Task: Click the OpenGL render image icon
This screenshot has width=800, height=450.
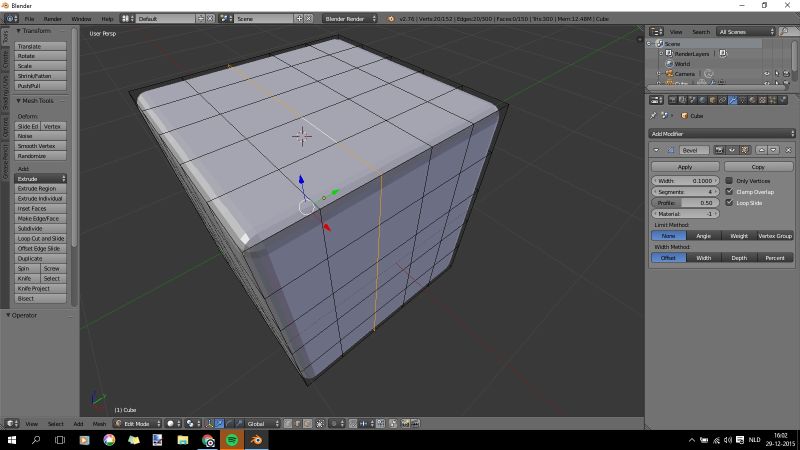Action: [405, 423]
